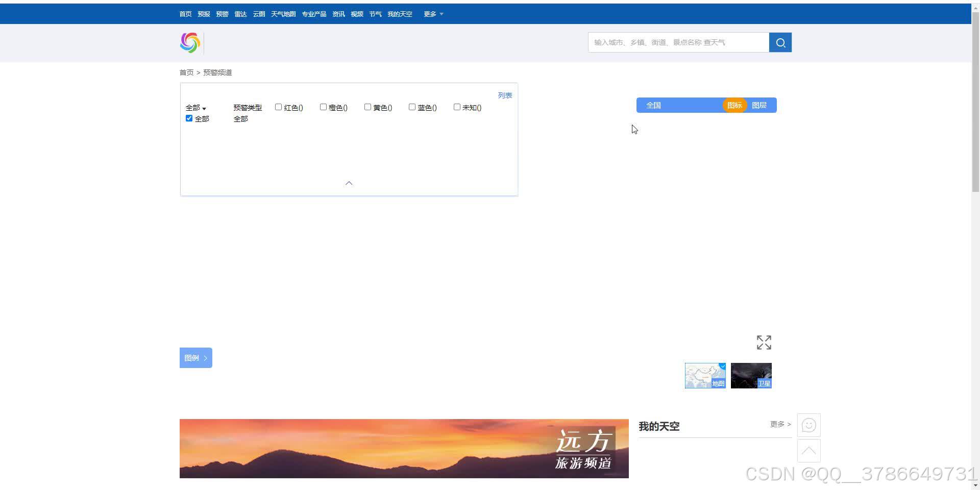
Task: Click the 列表 list view link
Action: (x=505, y=95)
